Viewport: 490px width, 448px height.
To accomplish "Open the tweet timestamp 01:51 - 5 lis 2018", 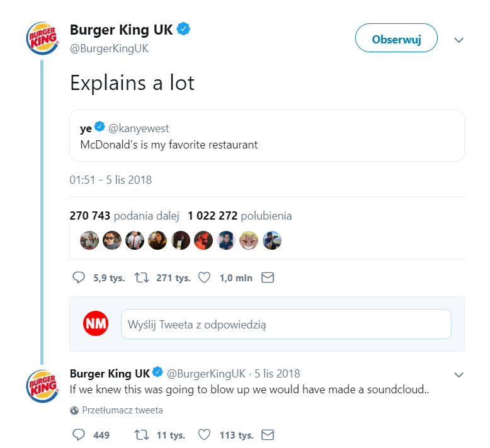I will point(110,180).
